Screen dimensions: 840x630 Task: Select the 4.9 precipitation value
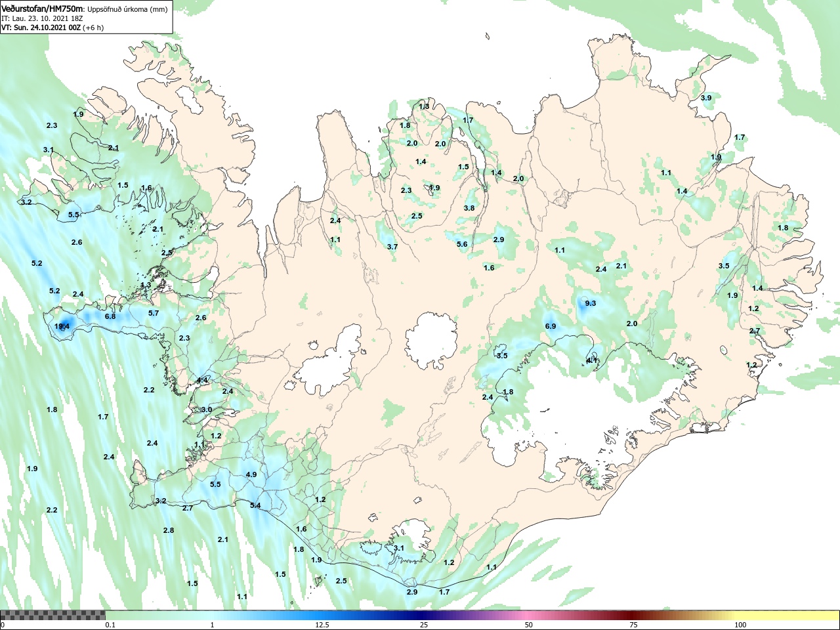(251, 474)
